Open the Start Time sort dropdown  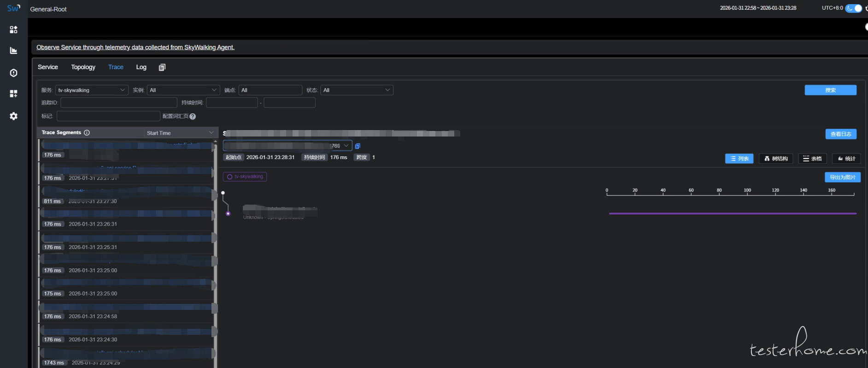click(180, 133)
